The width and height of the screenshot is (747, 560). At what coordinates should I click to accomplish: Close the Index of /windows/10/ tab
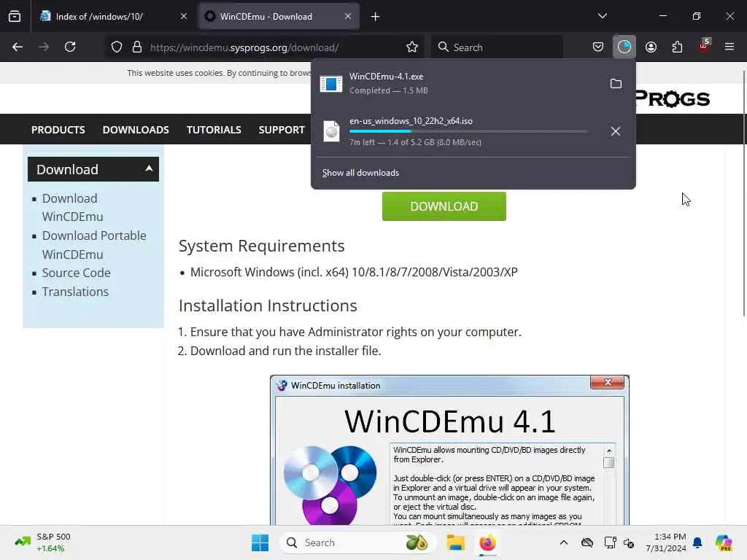click(184, 16)
